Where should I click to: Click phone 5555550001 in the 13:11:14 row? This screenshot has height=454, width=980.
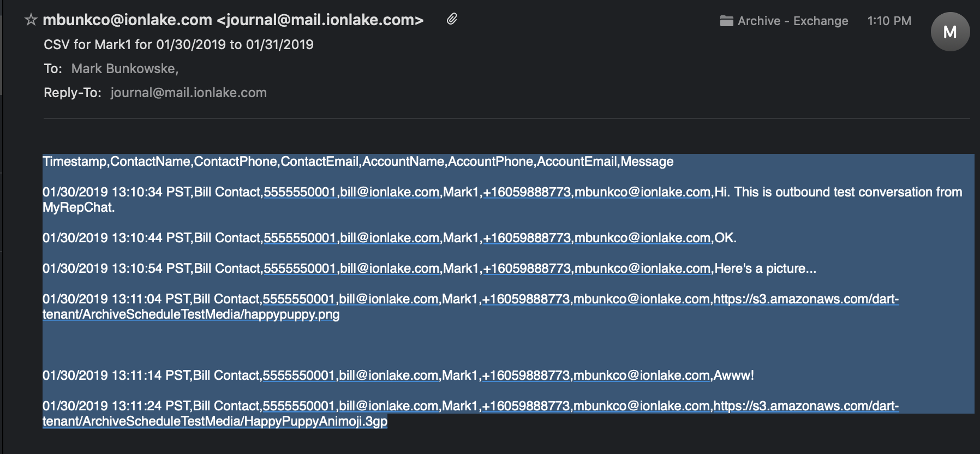point(298,375)
